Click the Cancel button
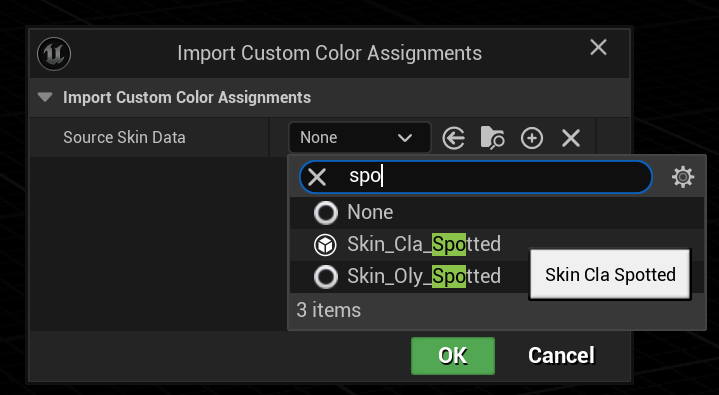719x395 pixels. tap(561, 356)
